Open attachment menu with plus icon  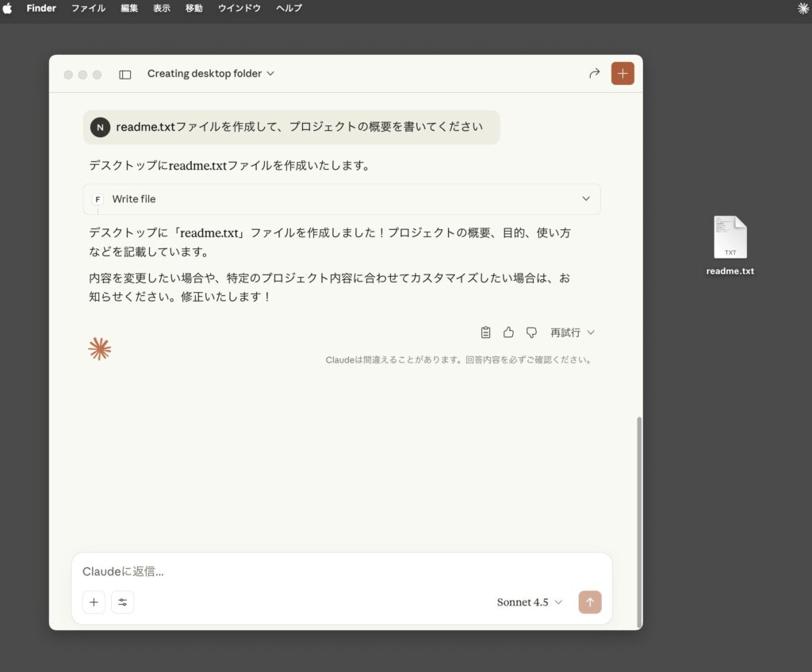click(94, 602)
